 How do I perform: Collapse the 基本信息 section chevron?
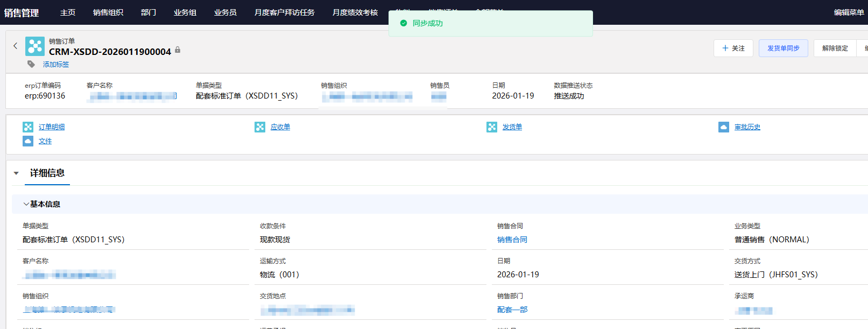click(x=26, y=204)
